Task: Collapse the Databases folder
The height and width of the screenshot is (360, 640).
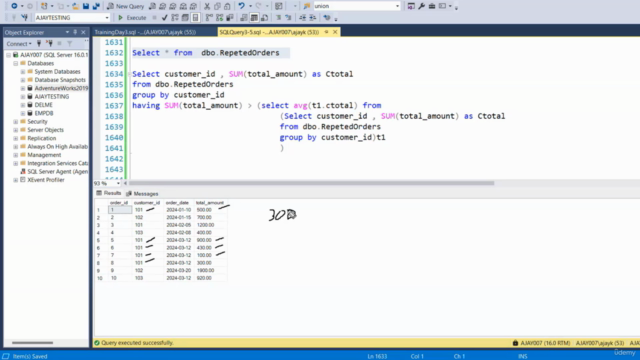Action: tap(16, 63)
